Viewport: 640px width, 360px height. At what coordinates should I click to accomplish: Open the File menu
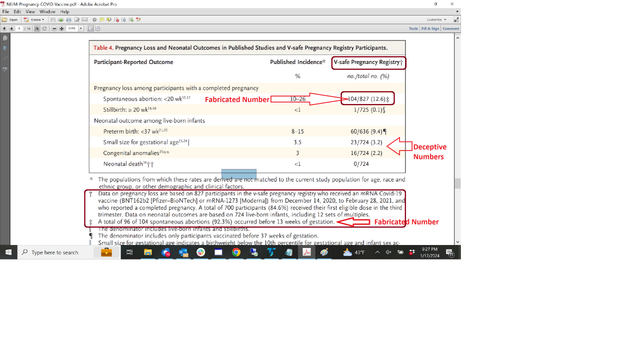point(5,12)
